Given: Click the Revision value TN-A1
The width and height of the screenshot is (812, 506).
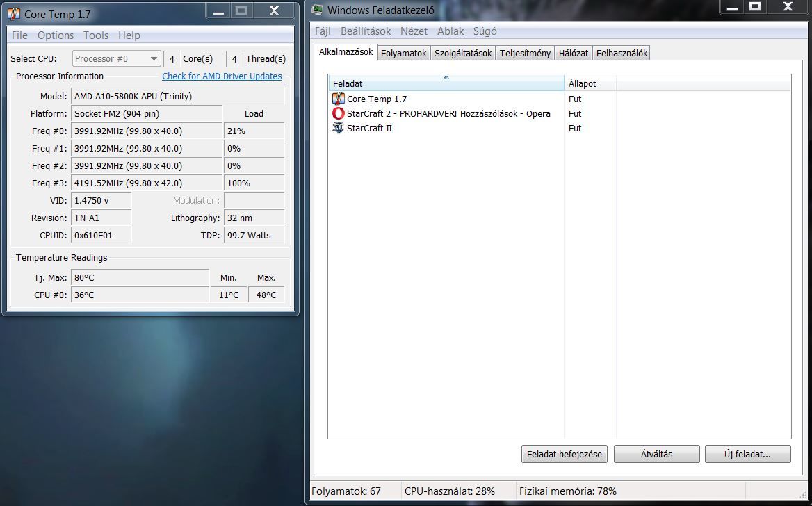Looking at the screenshot, I should click(x=101, y=218).
